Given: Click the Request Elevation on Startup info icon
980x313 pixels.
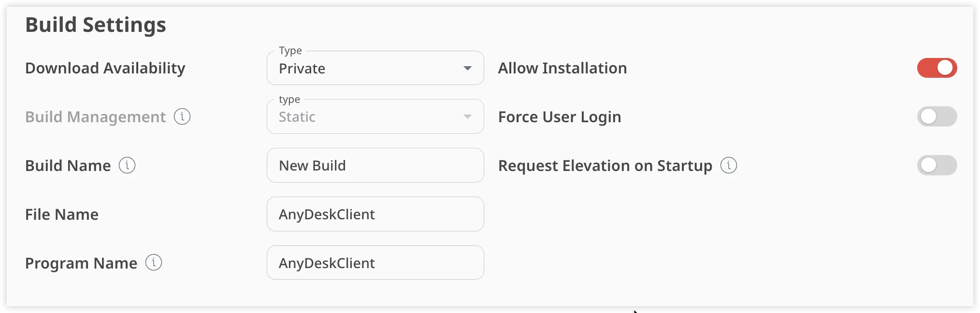Looking at the screenshot, I should pos(730,165).
